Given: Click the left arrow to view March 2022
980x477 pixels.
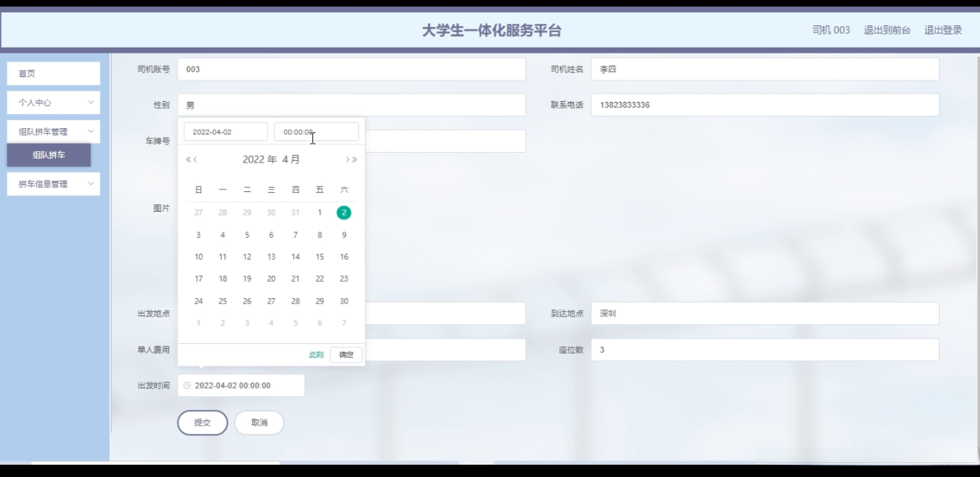Looking at the screenshot, I should pos(196,159).
